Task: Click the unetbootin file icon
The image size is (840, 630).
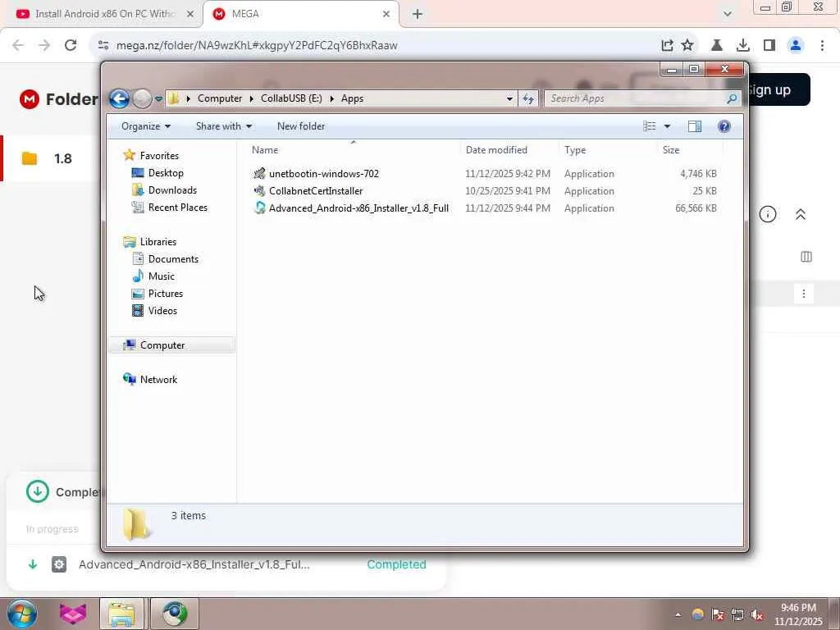Action: [259, 173]
